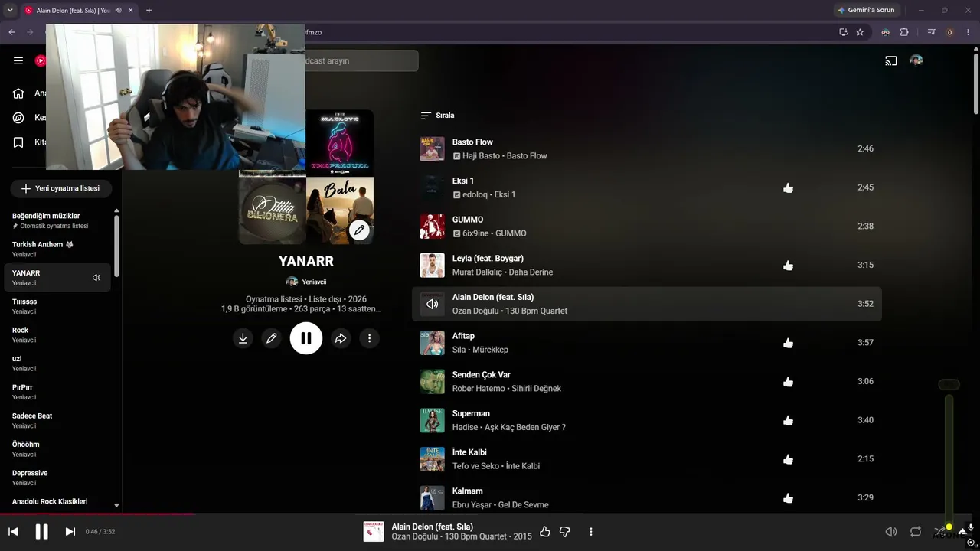This screenshot has height=551, width=980.
Task: Toggle like on Senden Çok Var
Action: click(789, 382)
